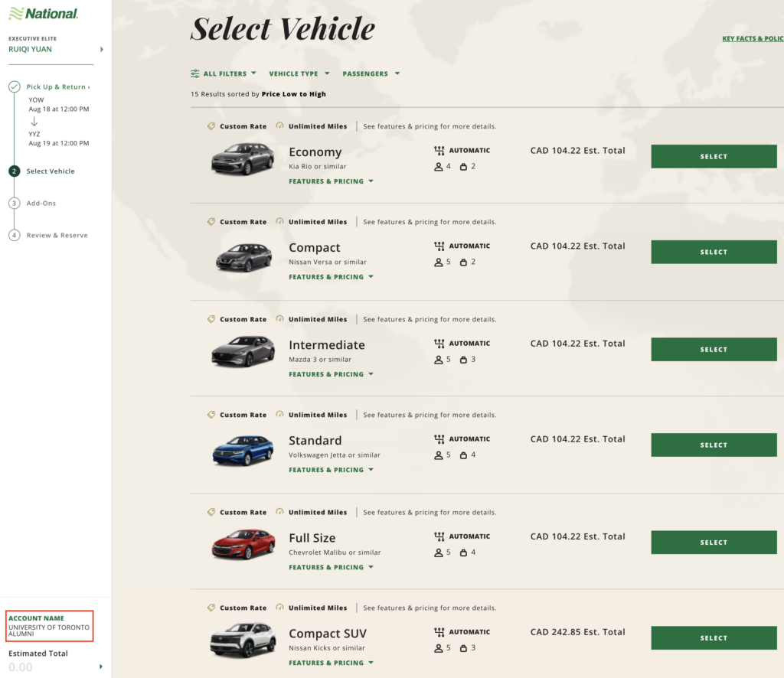Viewport: 784px width, 678px height.
Task: Click the down arrow between YOW and YYZ
Action: pyautogui.click(x=34, y=122)
